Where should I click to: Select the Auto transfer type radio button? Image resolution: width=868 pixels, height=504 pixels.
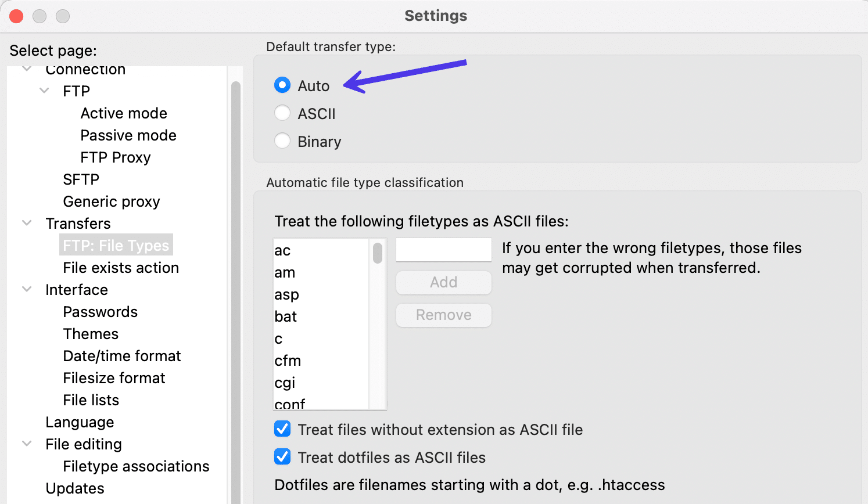[x=282, y=85]
